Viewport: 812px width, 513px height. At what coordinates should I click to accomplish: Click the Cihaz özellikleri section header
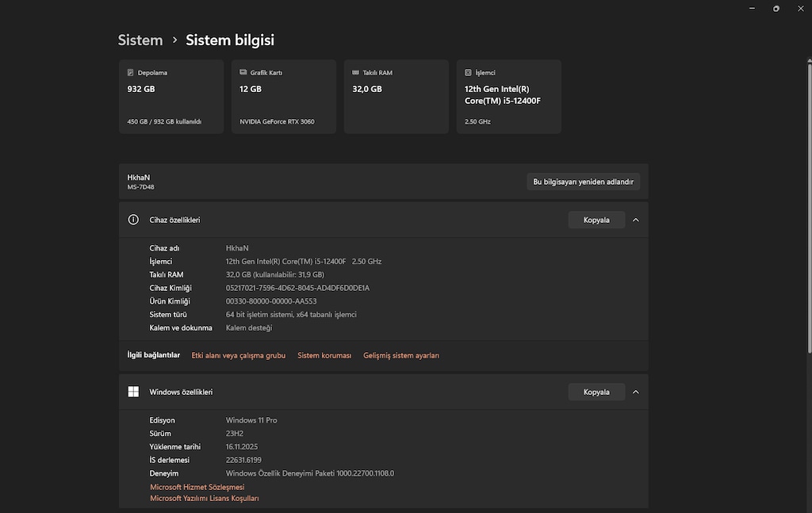(x=383, y=220)
